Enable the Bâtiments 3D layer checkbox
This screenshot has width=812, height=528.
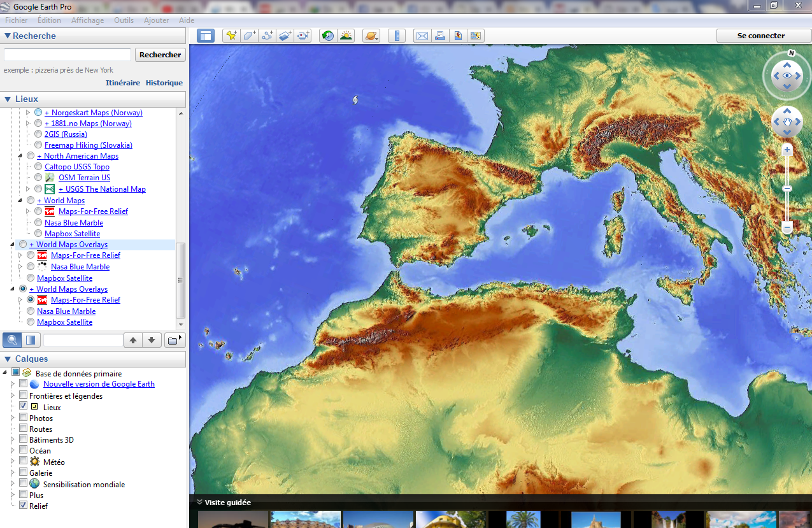pos(23,439)
